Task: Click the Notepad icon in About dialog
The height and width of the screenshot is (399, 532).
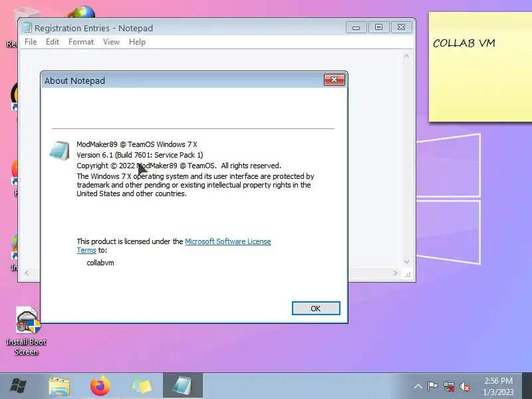Action: (x=60, y=150)
